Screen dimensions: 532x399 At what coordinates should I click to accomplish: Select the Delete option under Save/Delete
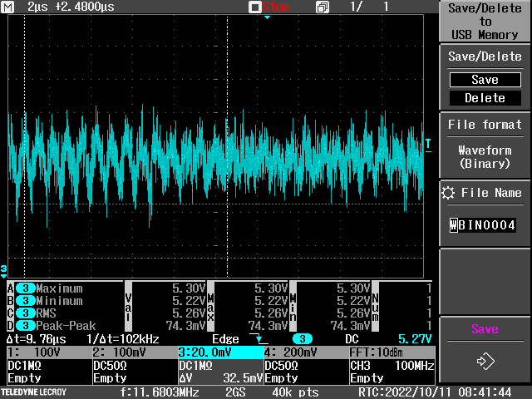(485, 97)
